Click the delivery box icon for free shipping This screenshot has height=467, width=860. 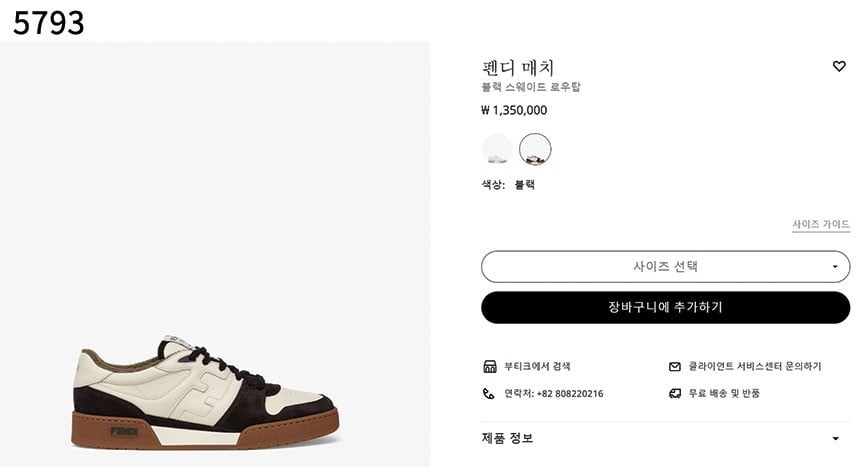[x=675, y=394]
